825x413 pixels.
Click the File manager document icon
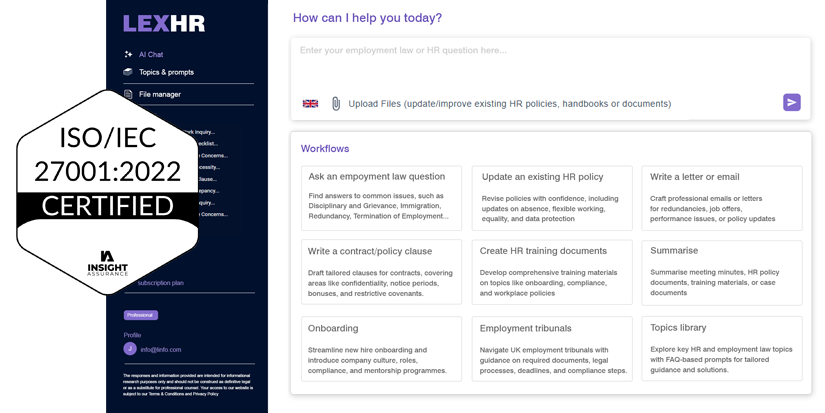pyautogui.click(x=128, y=94)
